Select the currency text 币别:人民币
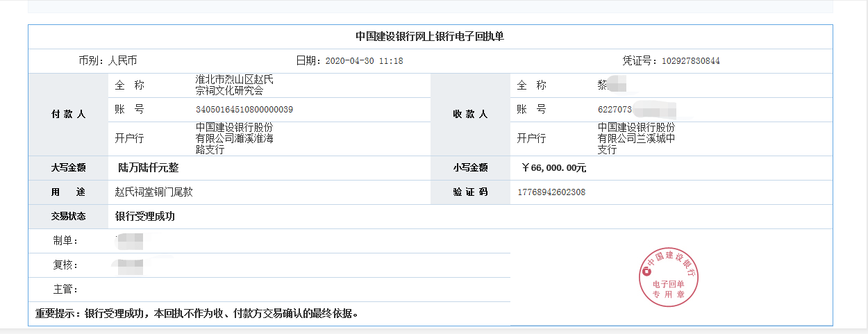Viewport: 868px width, 334px height. click(x=108, y=60)
